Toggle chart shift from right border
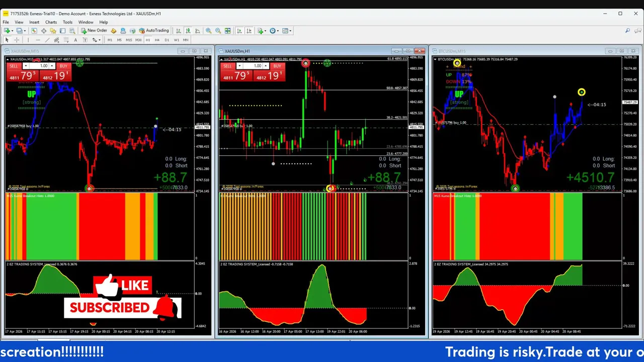 point(249,31)
